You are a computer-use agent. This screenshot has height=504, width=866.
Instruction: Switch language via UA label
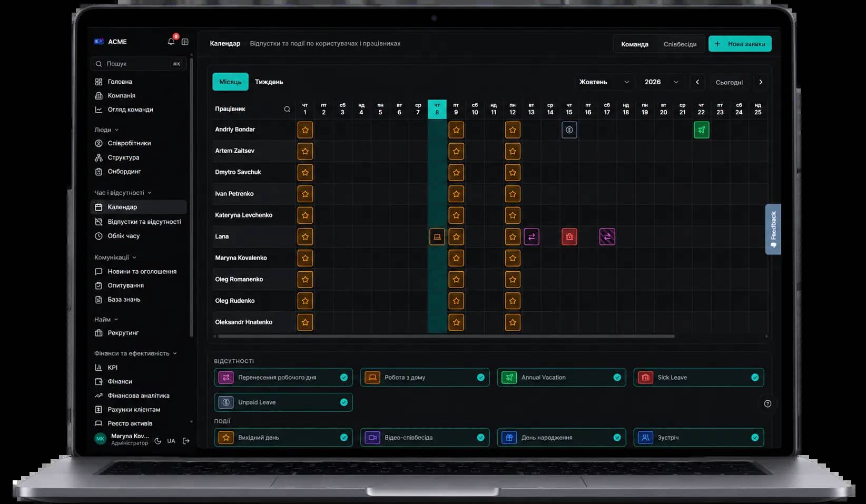pyautogui.click(x=171, y=441)
